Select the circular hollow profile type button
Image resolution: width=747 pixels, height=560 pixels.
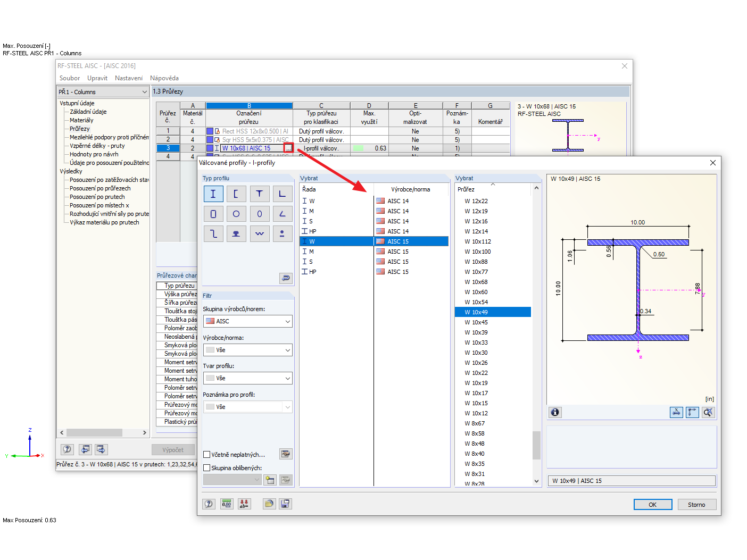[x=236, y=214]
